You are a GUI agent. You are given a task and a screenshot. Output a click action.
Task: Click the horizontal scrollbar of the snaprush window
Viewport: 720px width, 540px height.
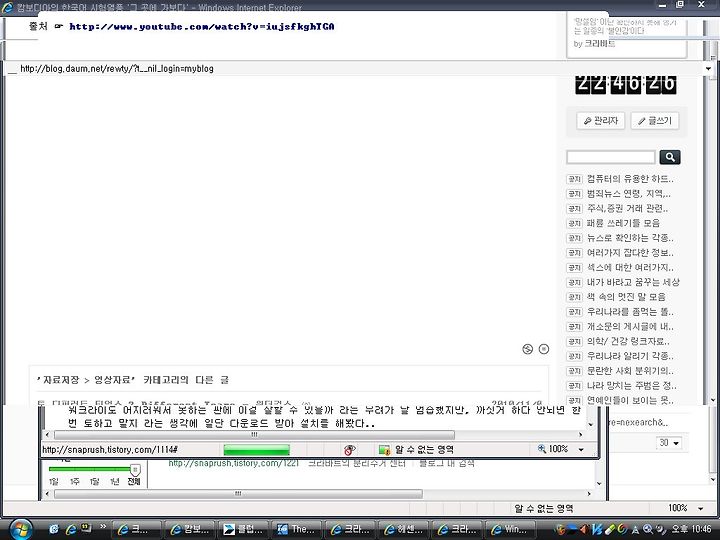pyautogui.click(x=254, y=434)
